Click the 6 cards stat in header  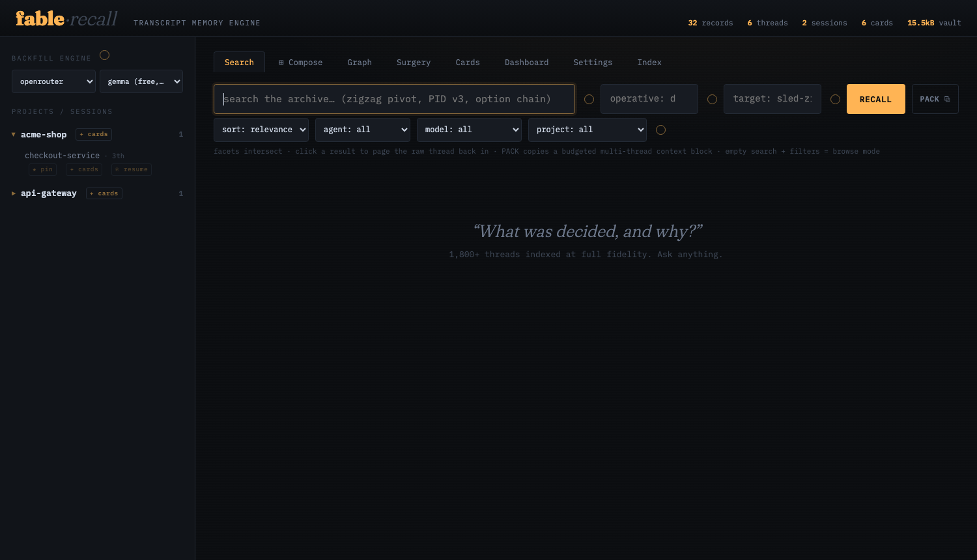click(x=877, y=23)
